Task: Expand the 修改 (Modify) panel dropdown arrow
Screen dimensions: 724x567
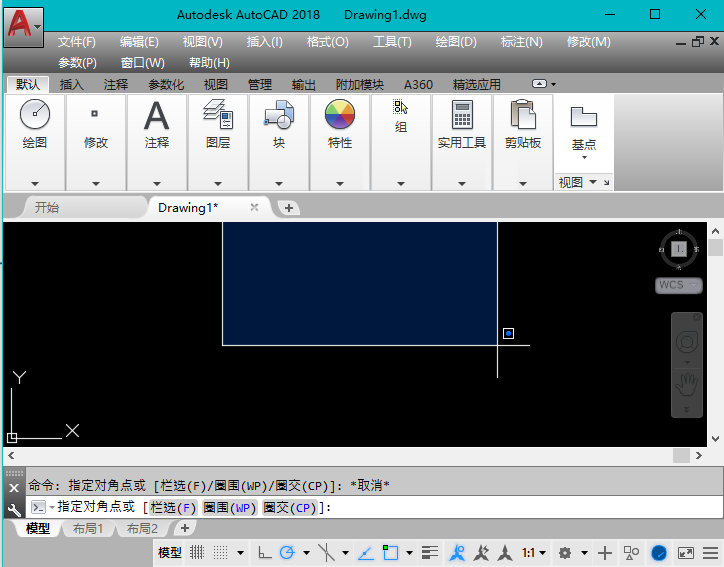Action: [96, 184]
